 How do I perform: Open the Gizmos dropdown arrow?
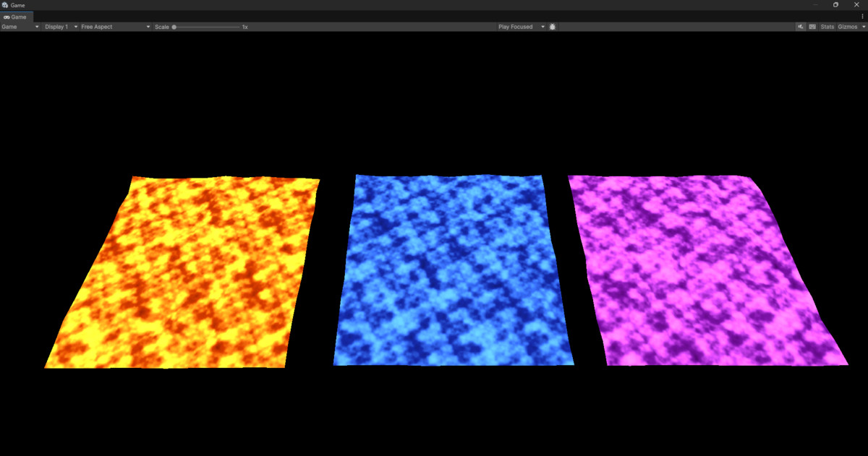pos(863,27)
